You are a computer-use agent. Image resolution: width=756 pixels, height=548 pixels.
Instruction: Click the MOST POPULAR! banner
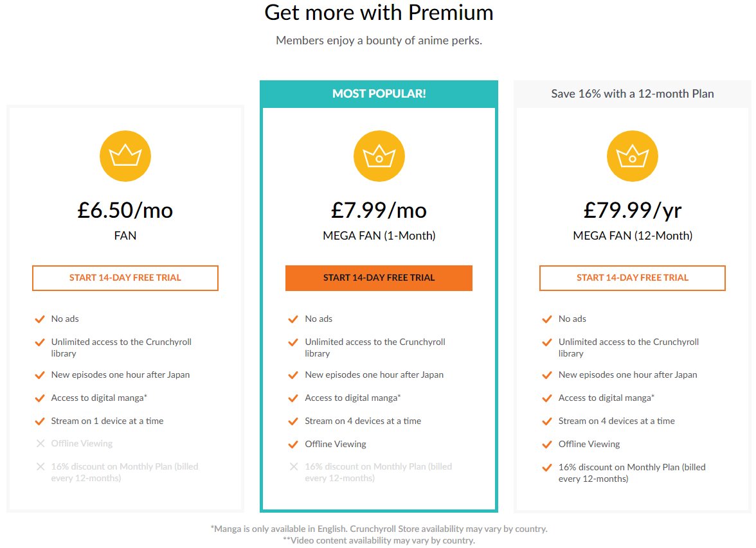pos(379,94)
